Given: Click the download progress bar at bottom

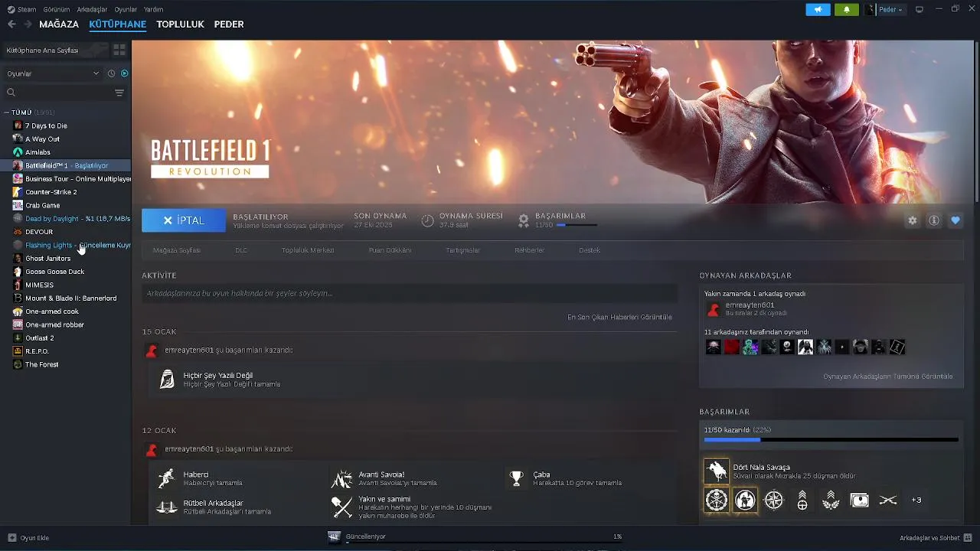Looking at the screenshot, I should pos(483,543).
